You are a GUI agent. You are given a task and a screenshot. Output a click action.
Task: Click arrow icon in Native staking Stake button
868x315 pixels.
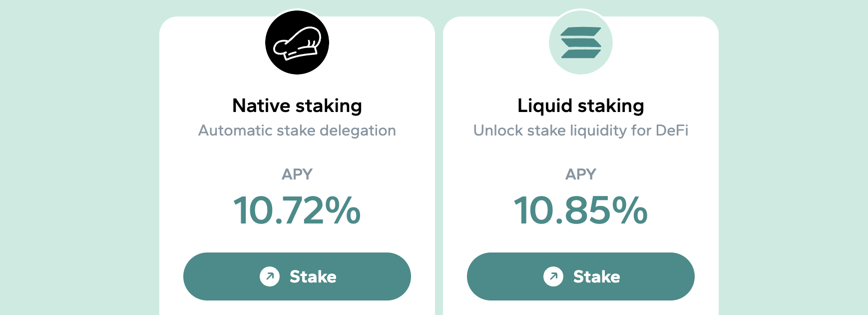[270, 276]
